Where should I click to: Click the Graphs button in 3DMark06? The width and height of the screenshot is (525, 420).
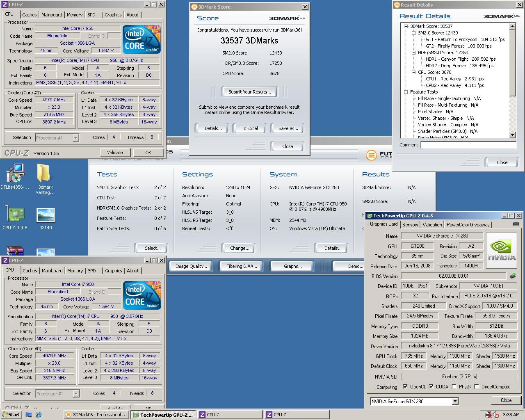[292, 266]
